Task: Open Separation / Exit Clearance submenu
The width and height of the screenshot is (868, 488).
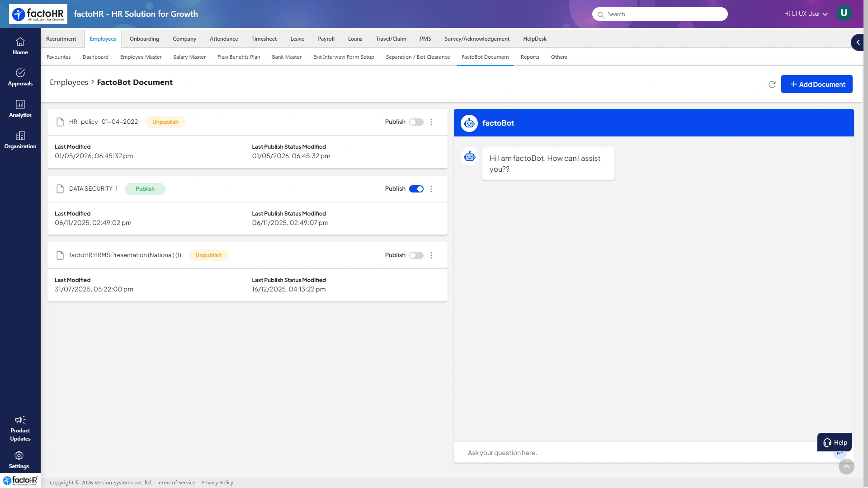Action: [418, 57]
